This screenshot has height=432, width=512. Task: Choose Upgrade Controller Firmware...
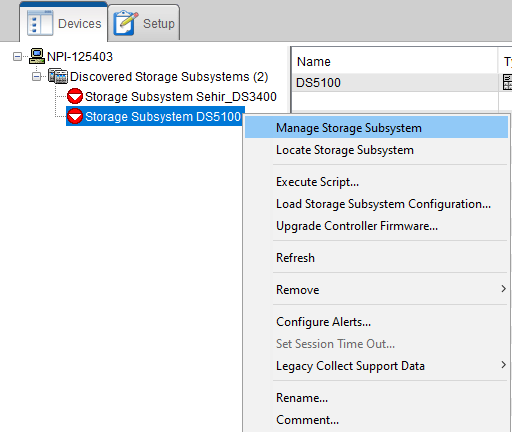pyautogui.click(x=376, y=226)
